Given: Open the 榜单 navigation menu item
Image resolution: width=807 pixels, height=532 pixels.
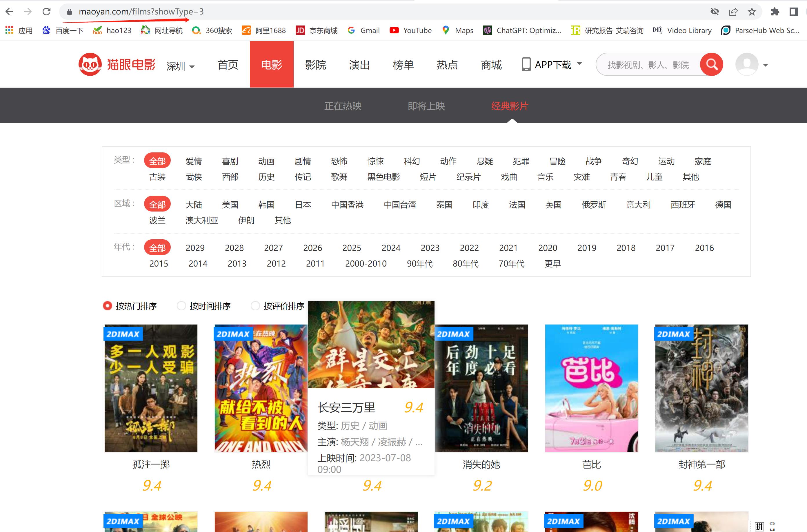Looking at the screenshot, I should tap(403, 64).
